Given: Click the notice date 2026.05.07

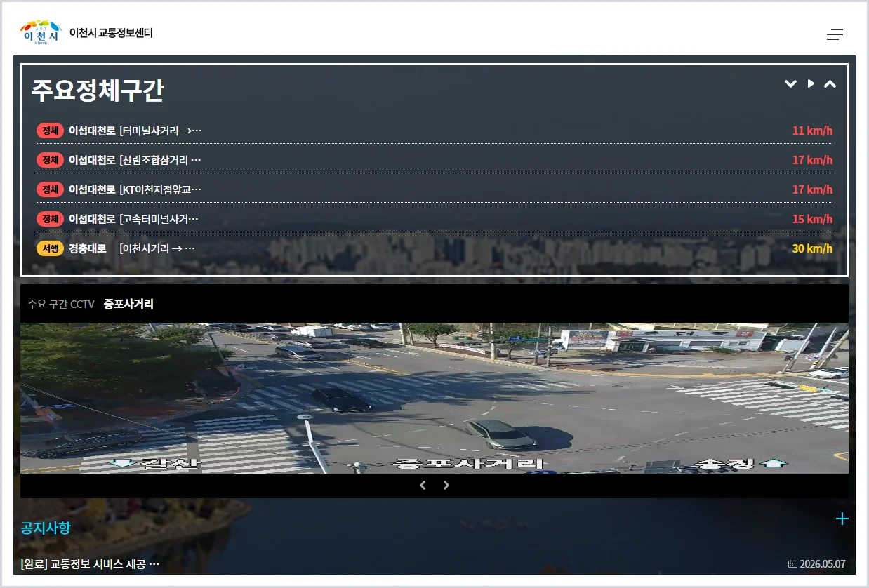Looking at the screenshot, I should coord(823,564).
